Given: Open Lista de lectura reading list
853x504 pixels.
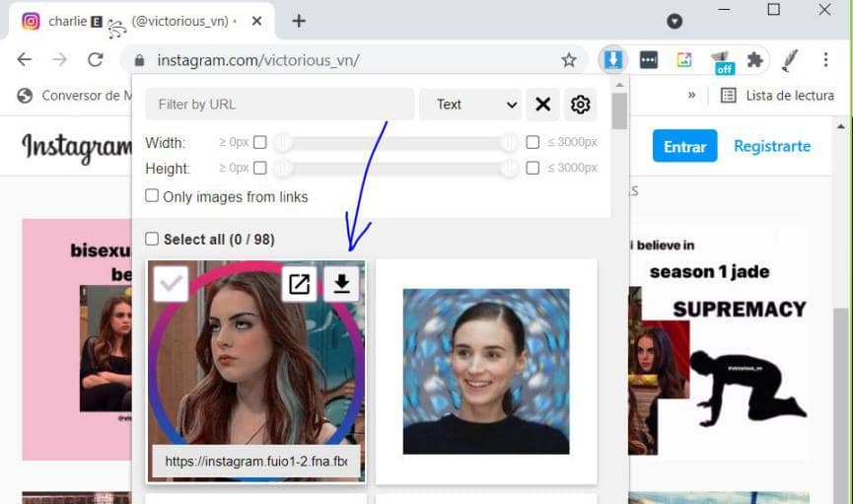Looking at the screenshot, I should [x=777, y=96].
